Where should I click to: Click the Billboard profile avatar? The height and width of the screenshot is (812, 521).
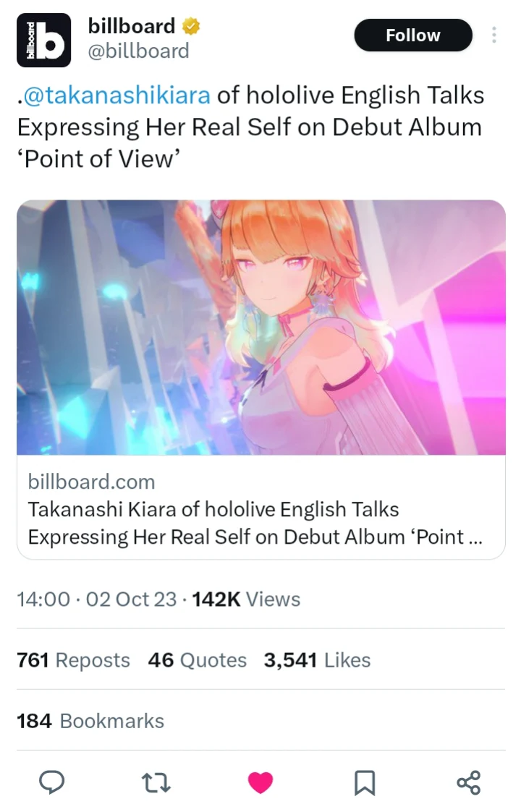point(44,40)
